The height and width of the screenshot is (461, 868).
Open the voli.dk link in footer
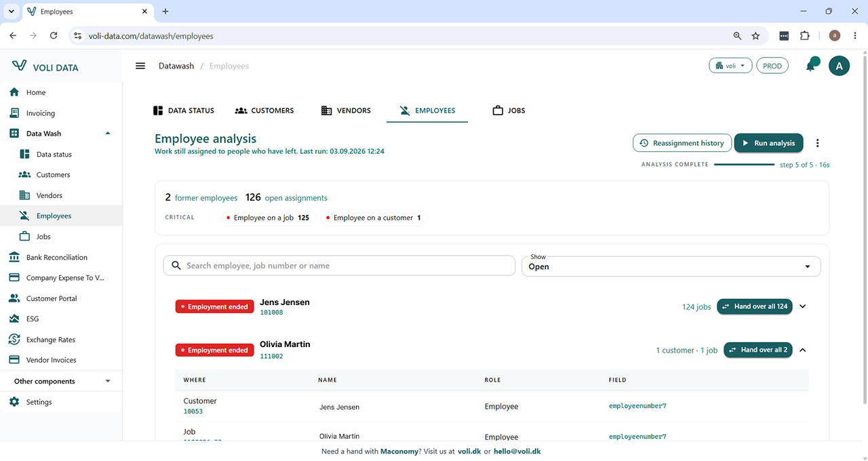(x=469, y=451)
